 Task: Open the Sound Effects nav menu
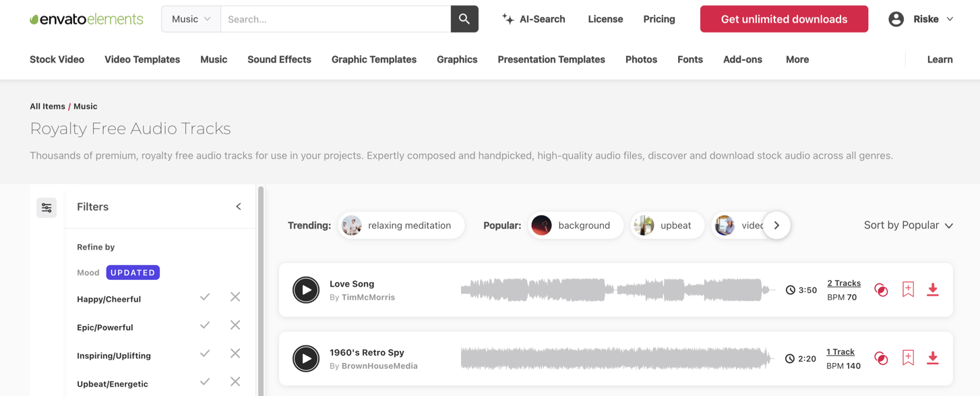point(279,59)
